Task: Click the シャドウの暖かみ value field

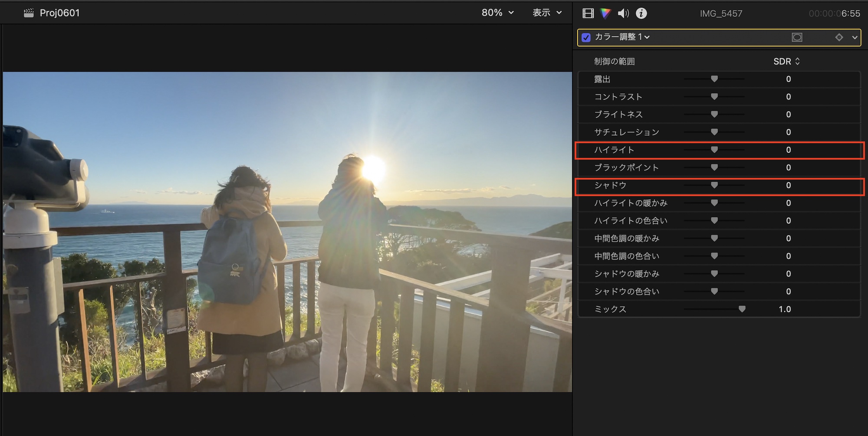Action: coord(788,274)
